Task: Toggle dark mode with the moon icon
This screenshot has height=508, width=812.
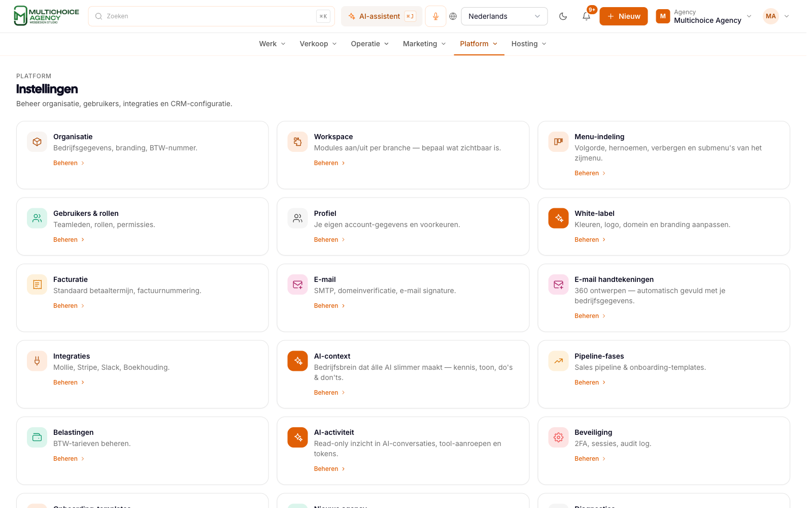Action: [x=563, y=16]
